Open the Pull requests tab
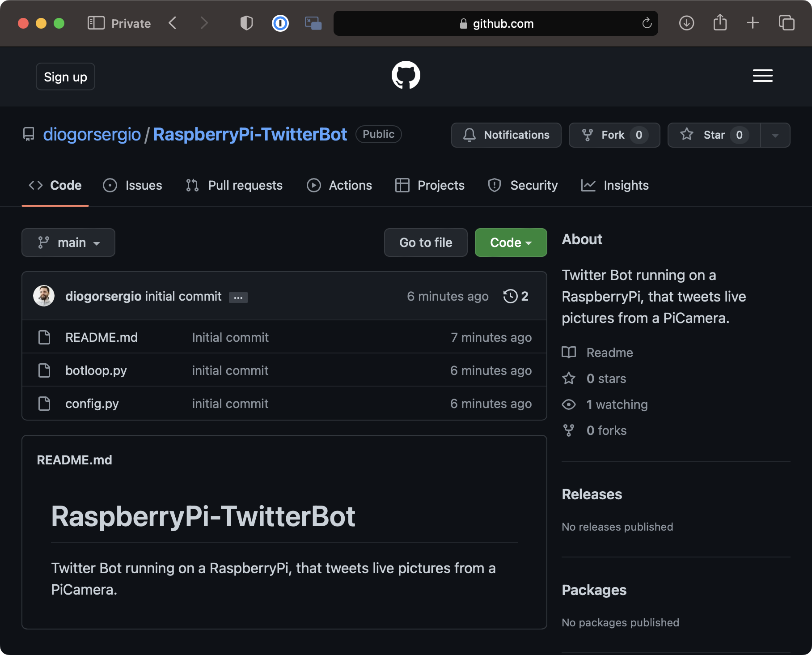The height and width of the screenshot is (655, 812). tap(234, 185)
